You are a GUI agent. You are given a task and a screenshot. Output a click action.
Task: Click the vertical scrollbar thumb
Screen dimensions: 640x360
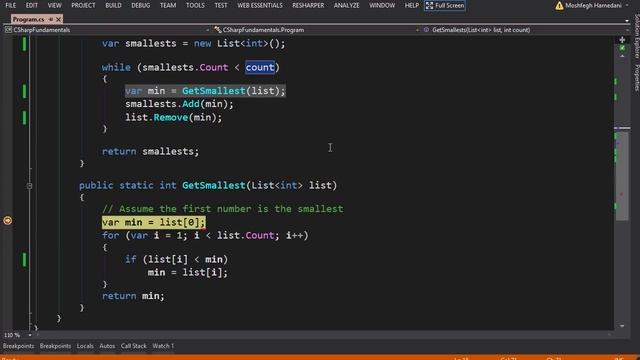(622, 176)
